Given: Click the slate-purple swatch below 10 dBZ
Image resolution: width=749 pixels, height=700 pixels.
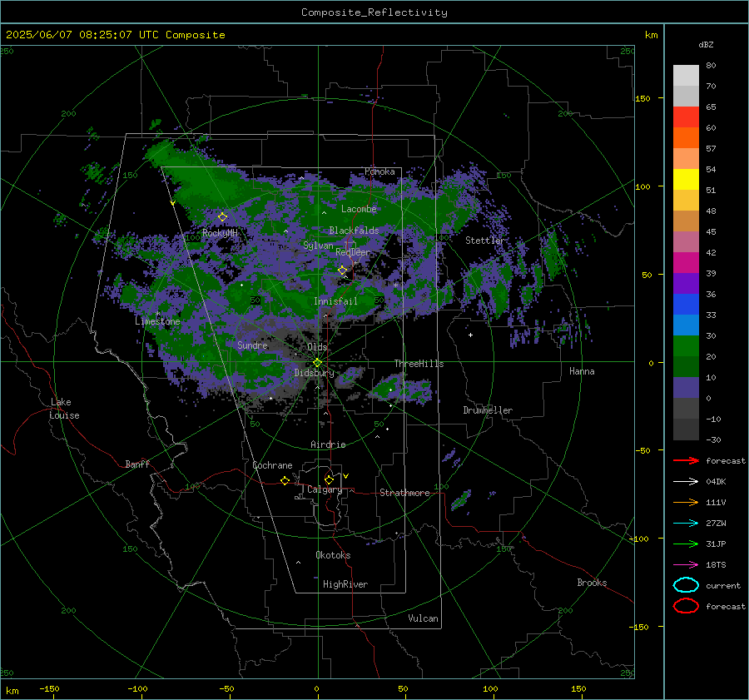Looking at the screenshot, I should [x=686, y=388].
